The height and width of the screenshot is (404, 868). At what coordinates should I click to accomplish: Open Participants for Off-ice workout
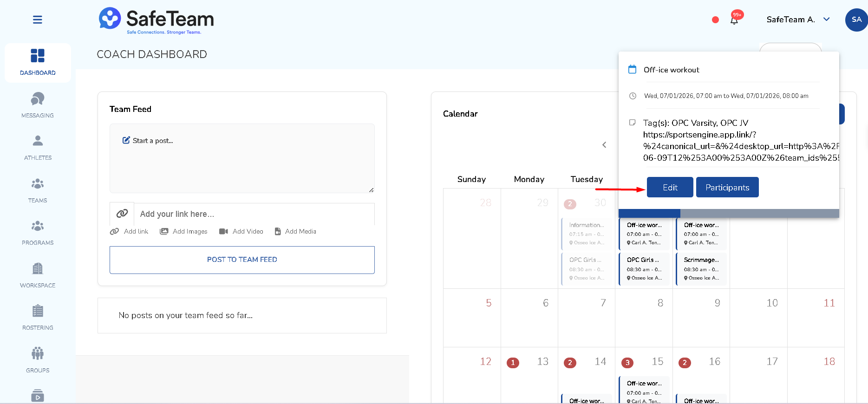[x=727, y=187]
